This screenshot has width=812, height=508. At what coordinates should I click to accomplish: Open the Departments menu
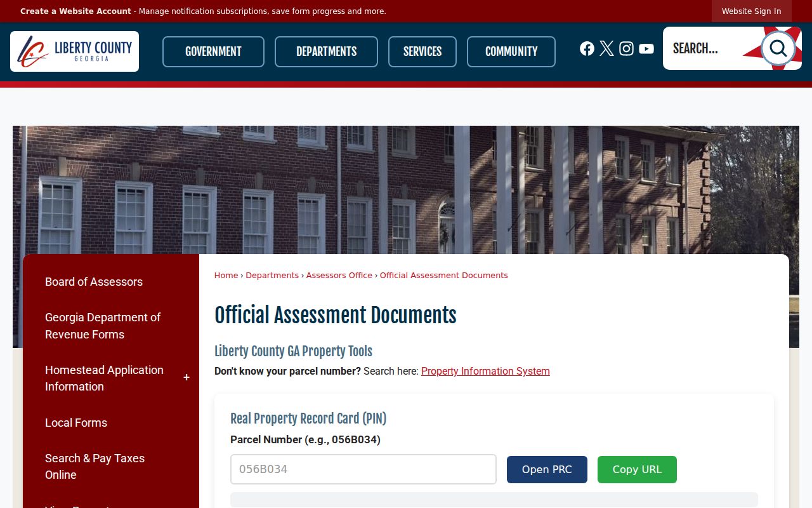[326, 51]
